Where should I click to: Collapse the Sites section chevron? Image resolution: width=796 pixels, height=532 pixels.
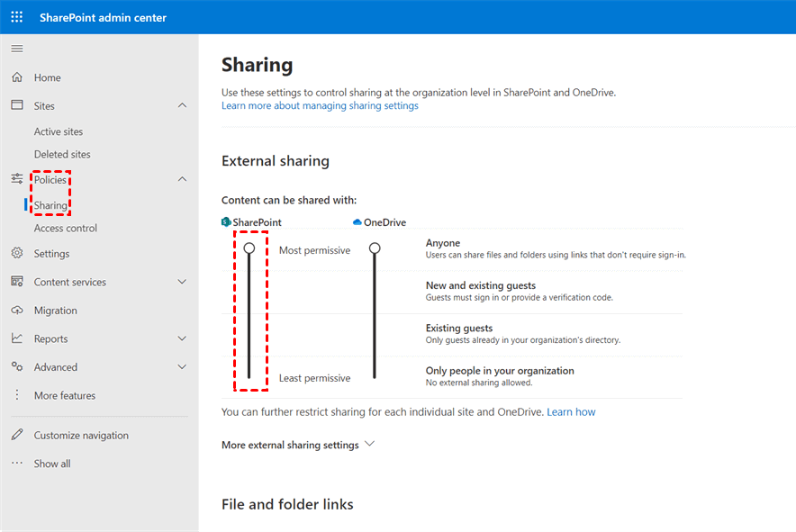pyautogui.click(x=182, y=105)
